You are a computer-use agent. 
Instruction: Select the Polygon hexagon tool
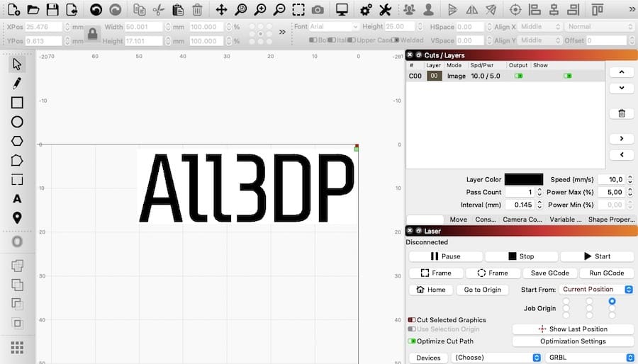[17, 141]
